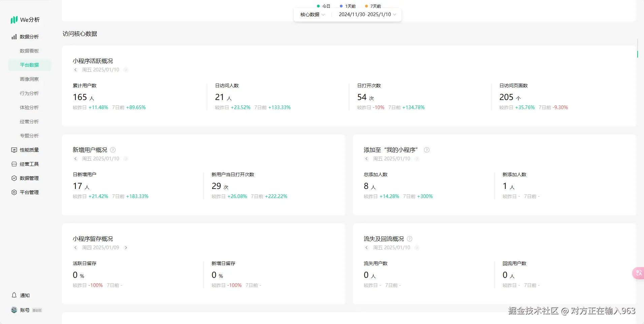Click the 日访问页面数 value 205
This screenshot has height=324, width=644.
pyautogui.click(x=506, y=97)
